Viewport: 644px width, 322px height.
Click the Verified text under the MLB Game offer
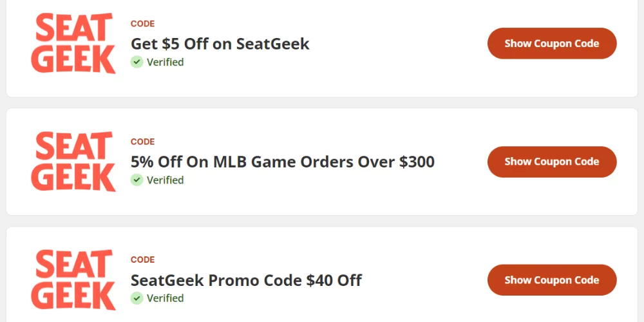click(165, 180)
